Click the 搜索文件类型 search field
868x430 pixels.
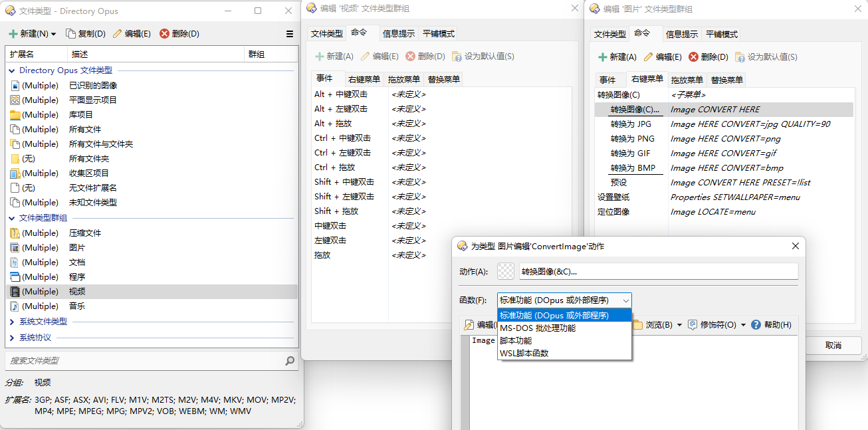143,360
